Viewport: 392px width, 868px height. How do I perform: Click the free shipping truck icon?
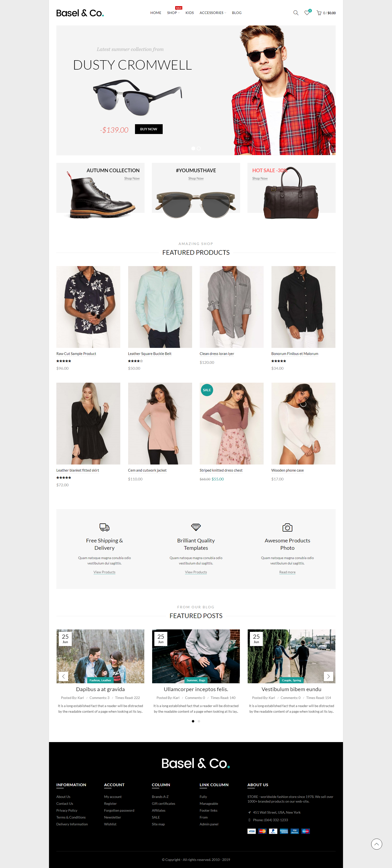[104, 527]
